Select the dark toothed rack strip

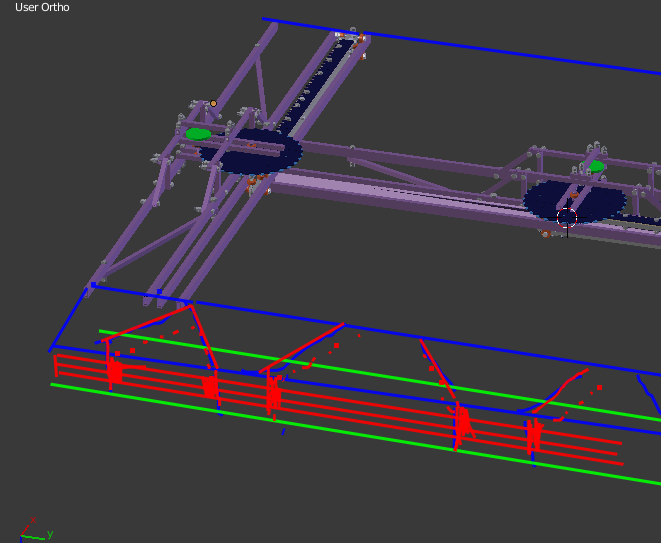(314, 86)
